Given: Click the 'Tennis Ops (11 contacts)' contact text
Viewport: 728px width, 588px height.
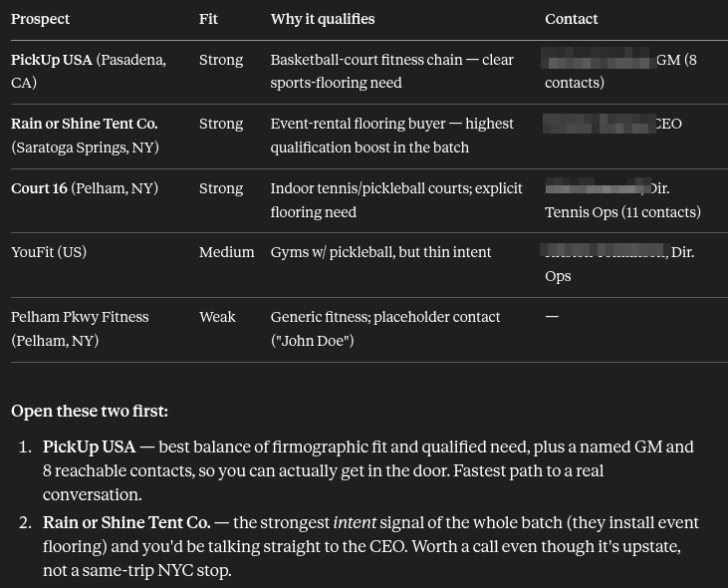Looking at the screenshot, I should (622, 212).
